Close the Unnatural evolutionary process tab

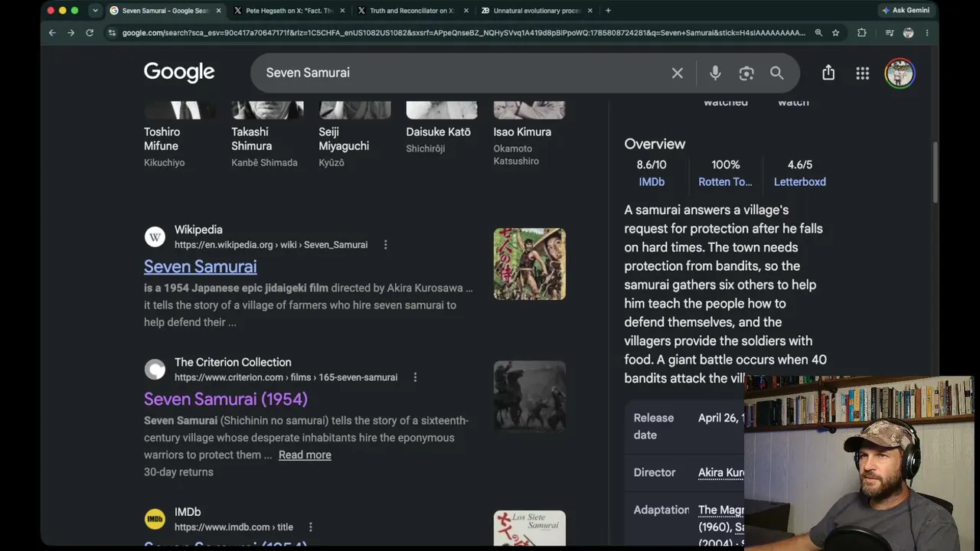point(590,11)
